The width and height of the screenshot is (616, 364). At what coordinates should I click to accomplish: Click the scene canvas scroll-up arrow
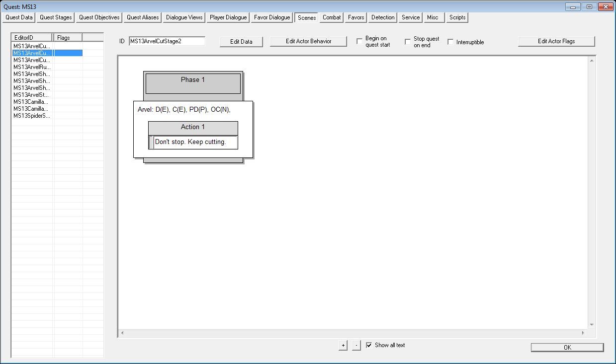coord(592,61)
